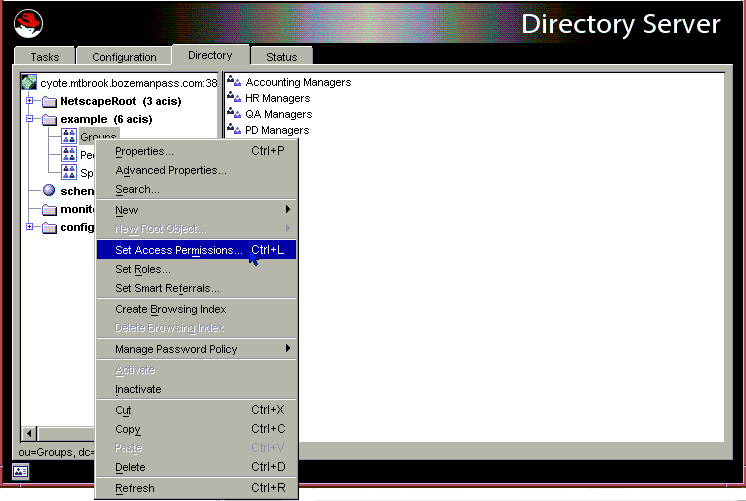
Task: Click the example folder icon
Action: pyautogui.click(x=49, y=119)
